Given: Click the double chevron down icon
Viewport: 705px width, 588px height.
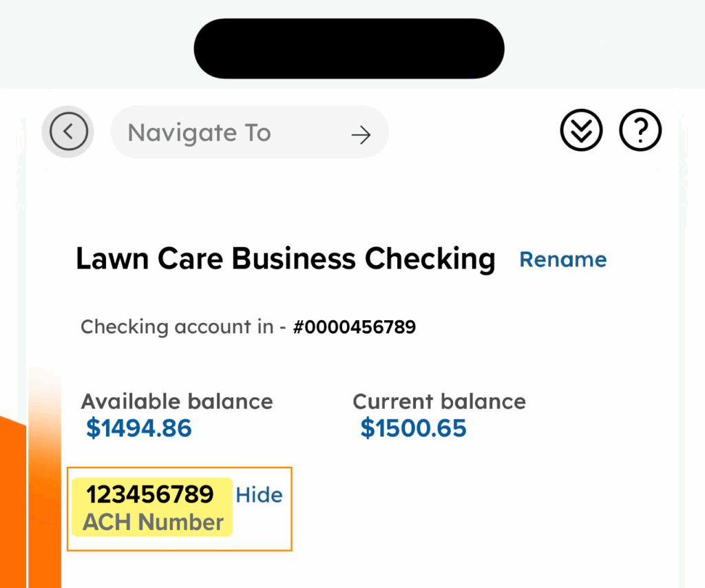Looking at the screenshot, I should point(581,131).
